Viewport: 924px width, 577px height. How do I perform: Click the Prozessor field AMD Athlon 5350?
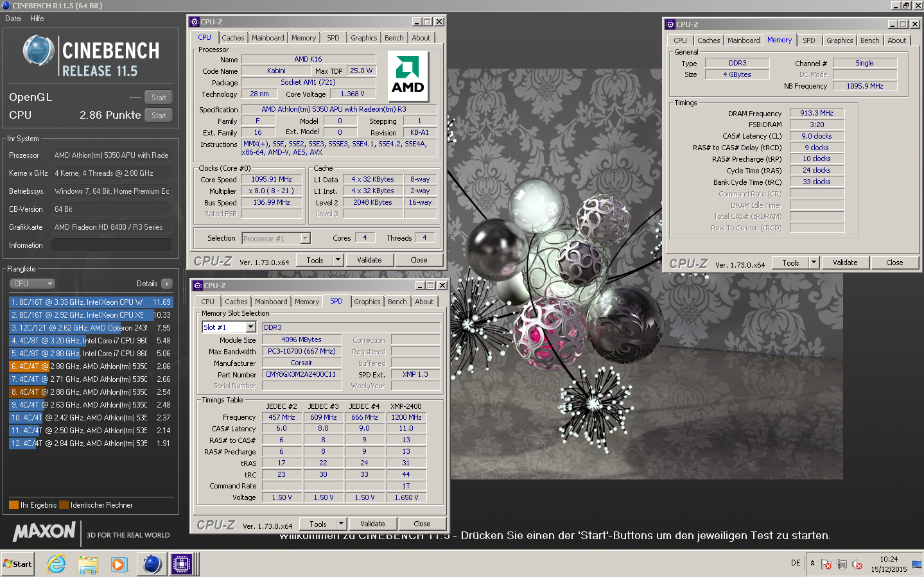[x=112, y=155]
